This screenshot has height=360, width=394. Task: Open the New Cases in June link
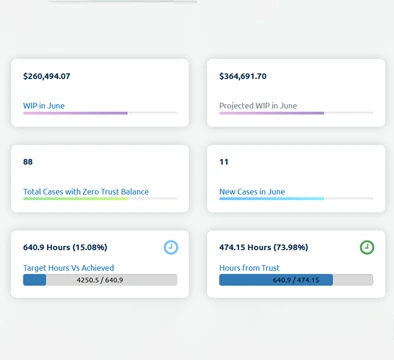click(x=252, y=192)
